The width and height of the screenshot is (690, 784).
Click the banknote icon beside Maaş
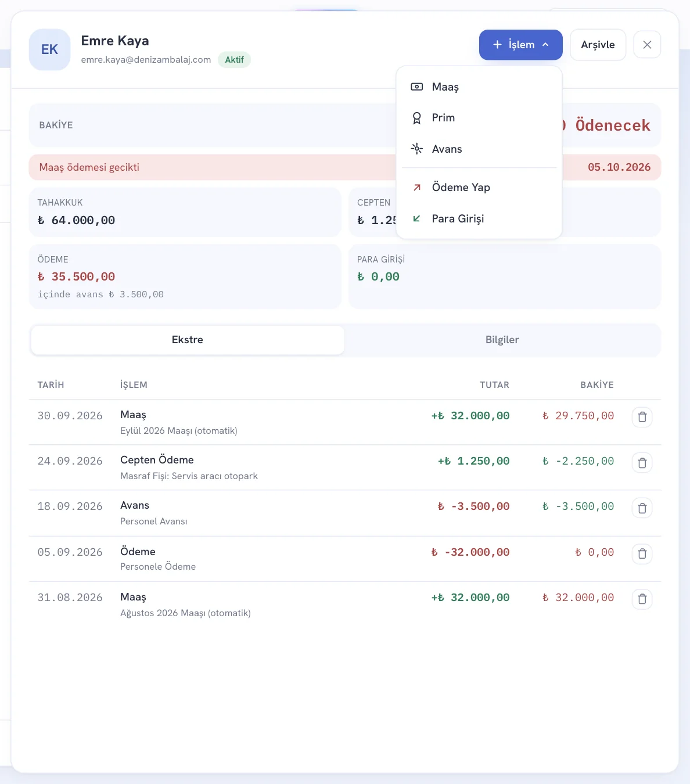coord(416,87)
